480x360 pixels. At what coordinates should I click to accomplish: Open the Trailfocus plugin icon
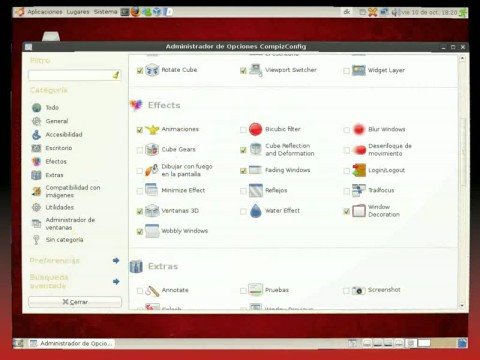[x=359, y=190]
